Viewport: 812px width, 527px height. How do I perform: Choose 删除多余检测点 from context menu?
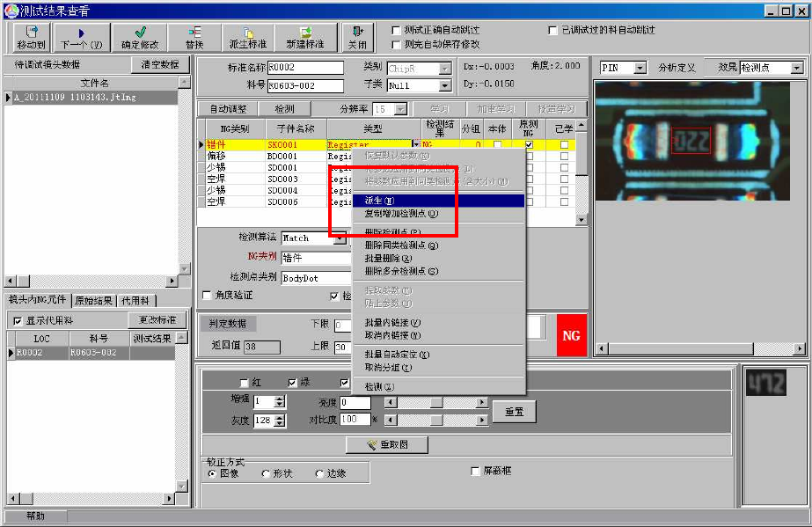438,271
